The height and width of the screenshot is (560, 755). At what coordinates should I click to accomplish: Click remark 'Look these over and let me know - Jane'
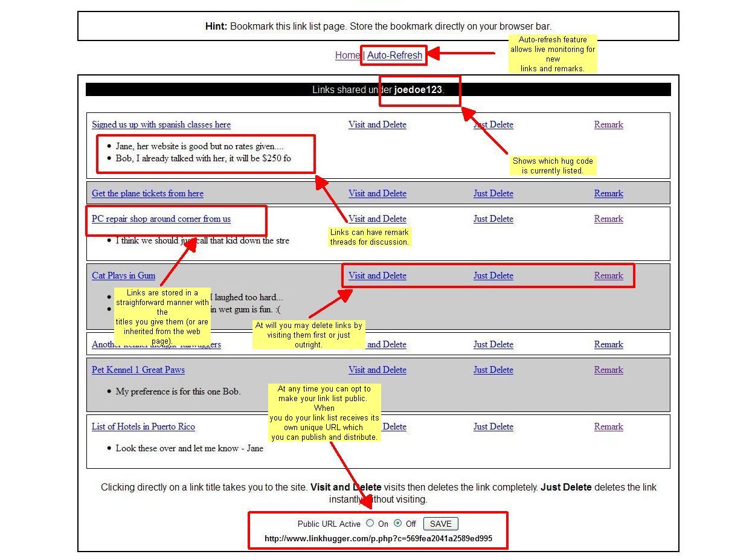coord(190,448)
